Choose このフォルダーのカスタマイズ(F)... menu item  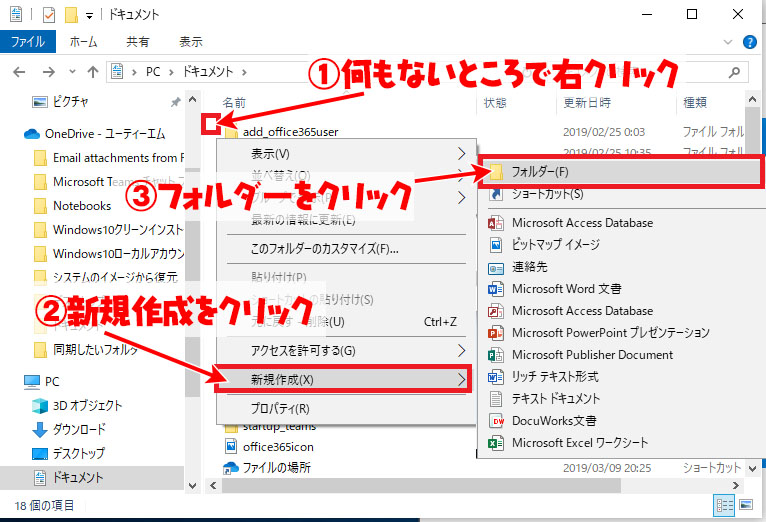(346, 249)
